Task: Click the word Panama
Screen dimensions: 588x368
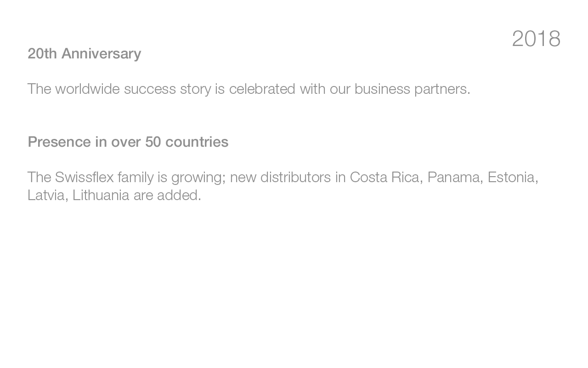Action: click(453, 177)
